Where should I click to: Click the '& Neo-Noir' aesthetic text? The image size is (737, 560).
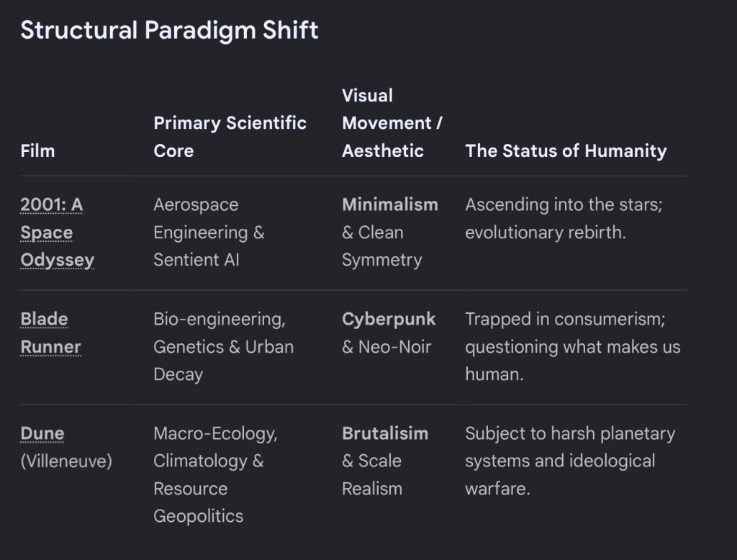coord(386,347)
